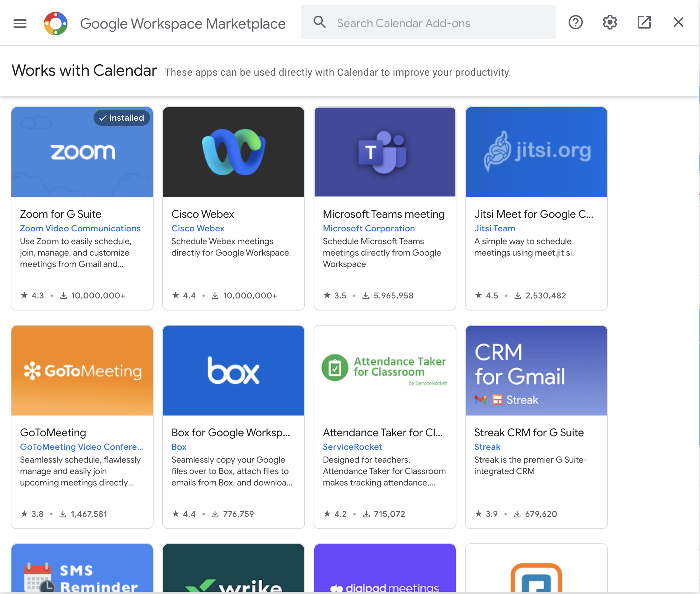
Task: Click the 1,467,581 download count icon
Action: (63, 514)
